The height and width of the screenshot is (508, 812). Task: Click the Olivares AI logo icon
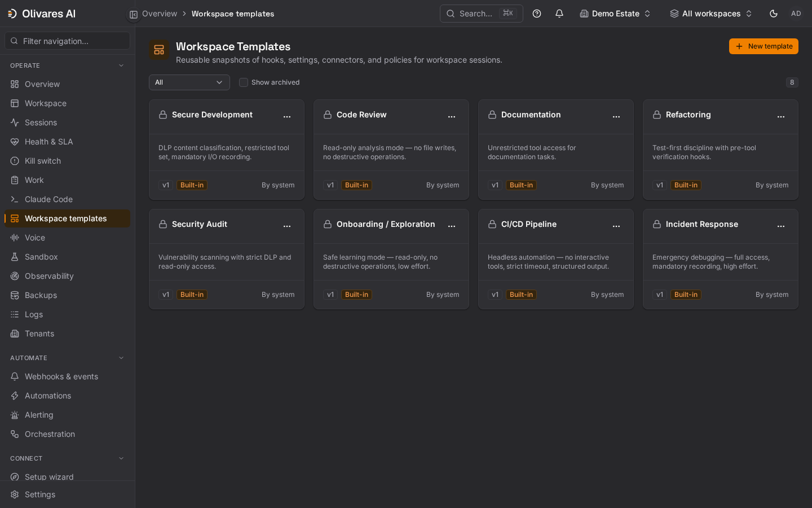(x=12, y=14)
